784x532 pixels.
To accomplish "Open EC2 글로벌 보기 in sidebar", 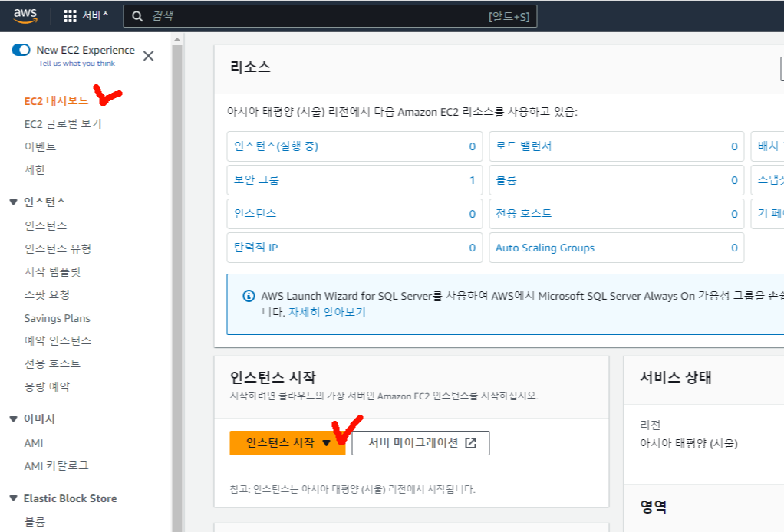I will point(63,124).
